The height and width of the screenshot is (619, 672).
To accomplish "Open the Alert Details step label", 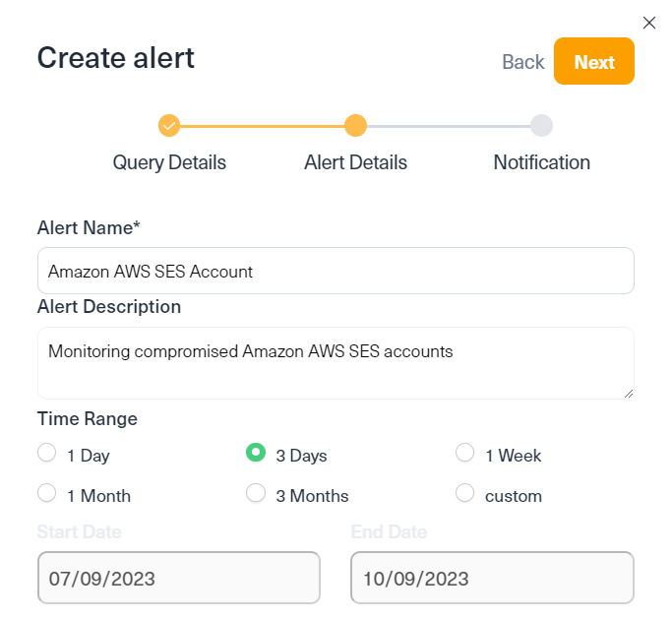I will point(355,163).
